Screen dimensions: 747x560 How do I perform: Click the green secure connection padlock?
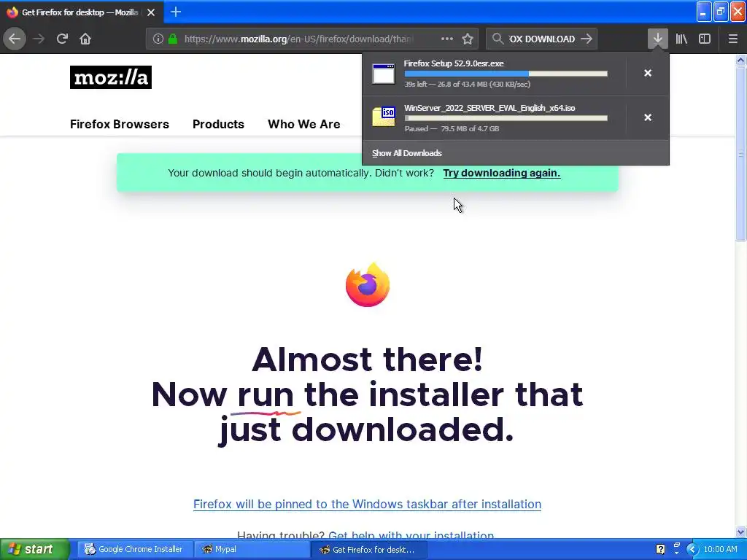point(173,39)
